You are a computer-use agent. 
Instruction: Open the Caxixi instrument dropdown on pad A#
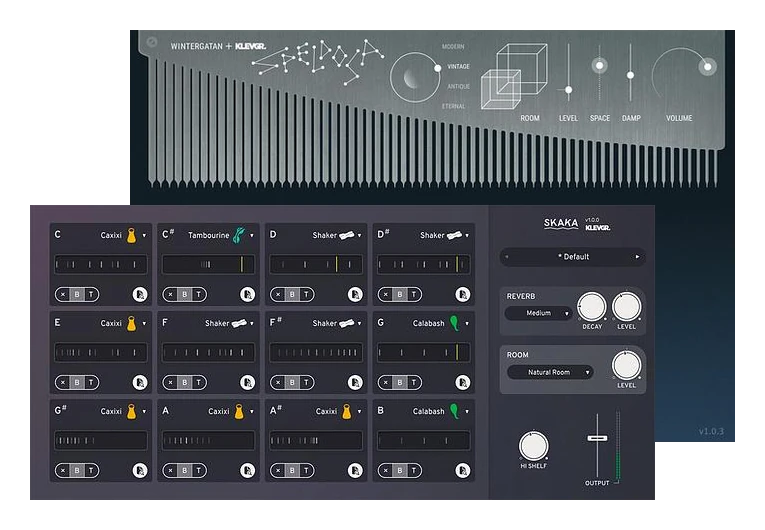(x=339, y=411)
